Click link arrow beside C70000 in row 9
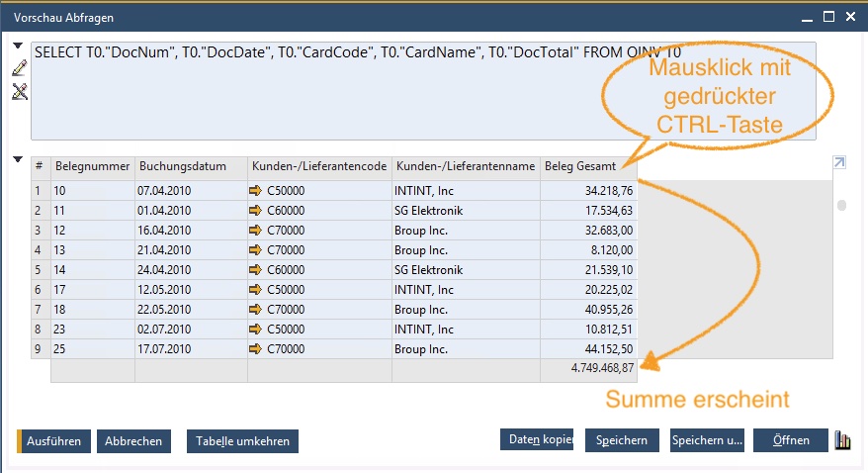This screenshot has height=473, width=868. point(258,348)
